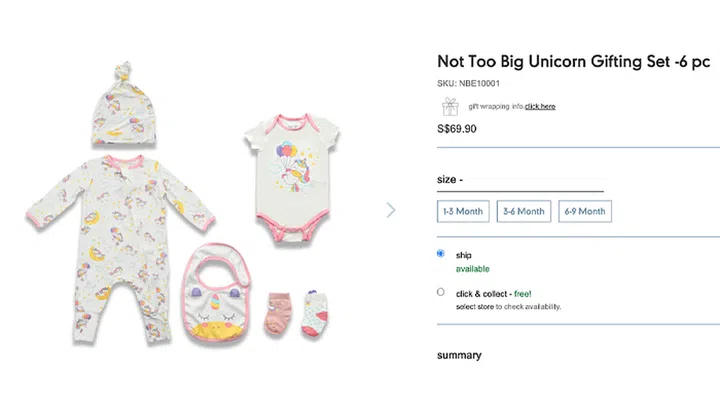720x411 pixels.
Task: Enable the click & collect radio option
Action: pyautogui.click(x=441, y=292)
